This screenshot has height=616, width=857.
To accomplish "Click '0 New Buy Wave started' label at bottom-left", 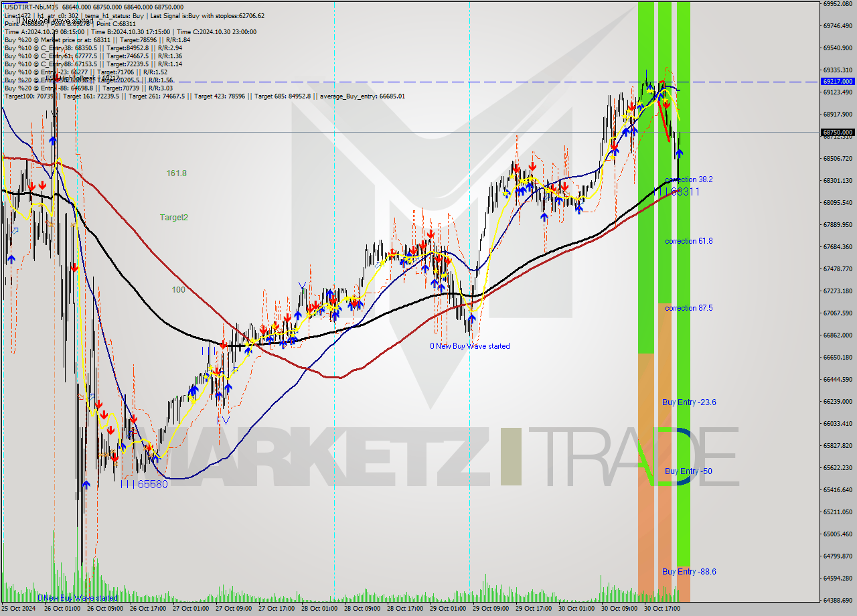I will (77, 598).
